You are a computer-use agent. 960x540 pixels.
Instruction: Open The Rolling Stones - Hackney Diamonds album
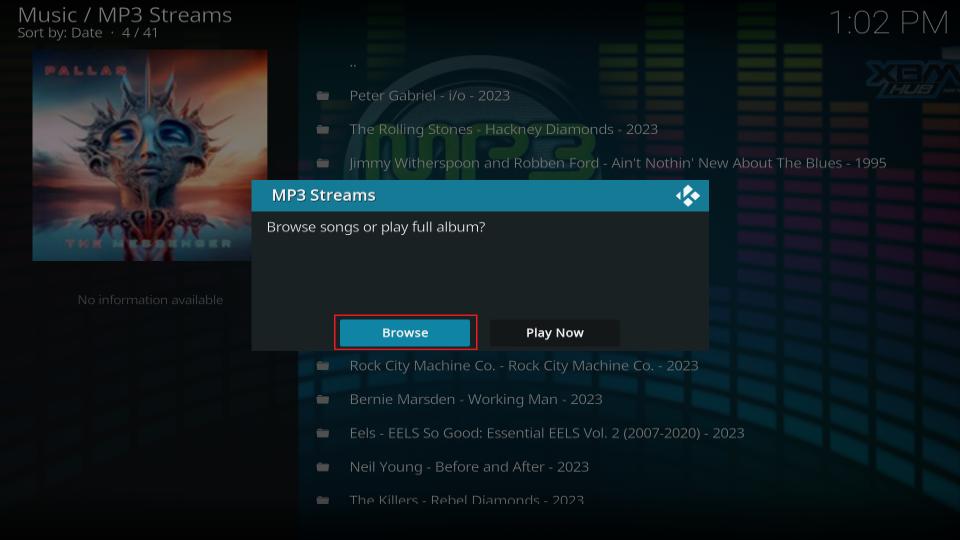pyautogui.click(x=503, y=129)
